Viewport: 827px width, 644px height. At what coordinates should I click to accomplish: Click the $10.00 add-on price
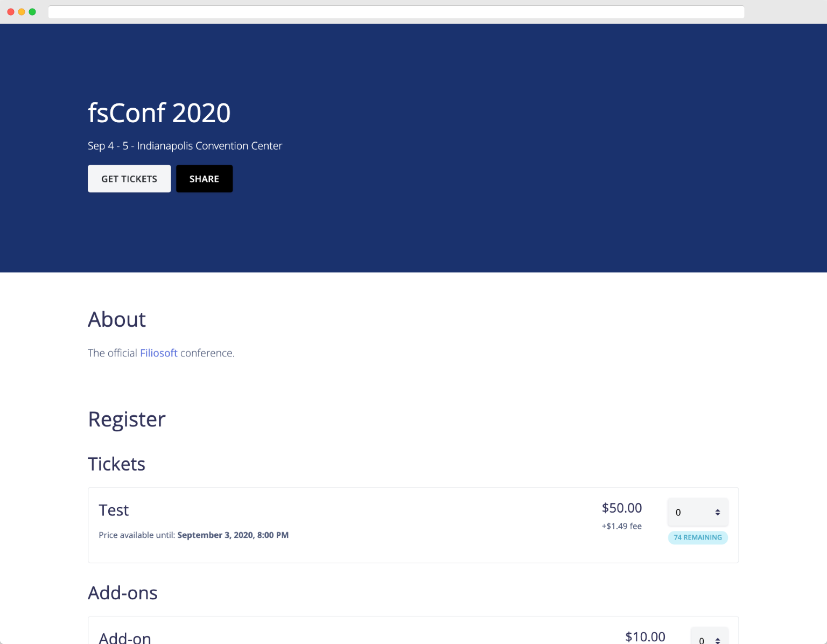tap(645, 637)
